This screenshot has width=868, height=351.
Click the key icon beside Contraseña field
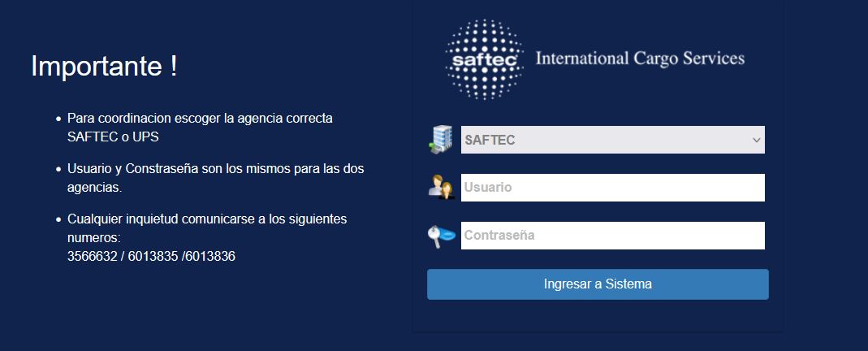point(441,236)
